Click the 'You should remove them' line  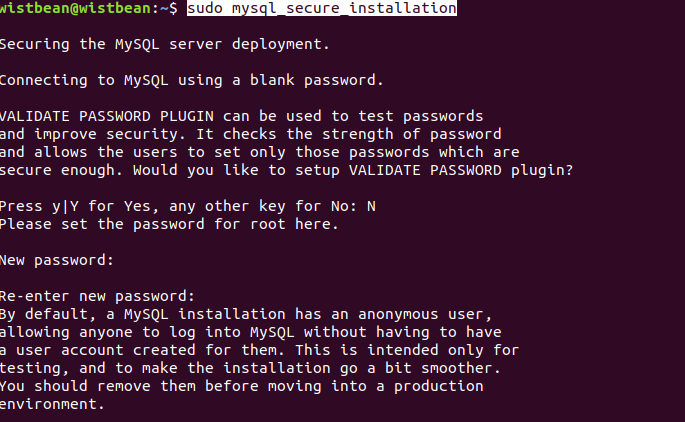click(x=242, y=386)
